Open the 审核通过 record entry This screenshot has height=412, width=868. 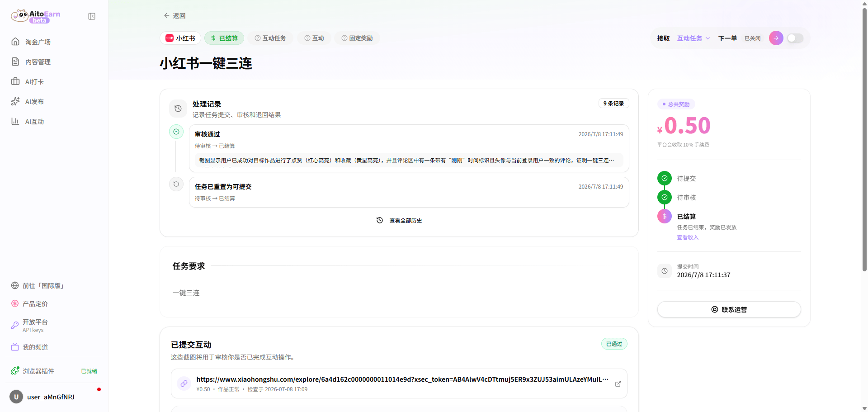(x=409, y=148)
